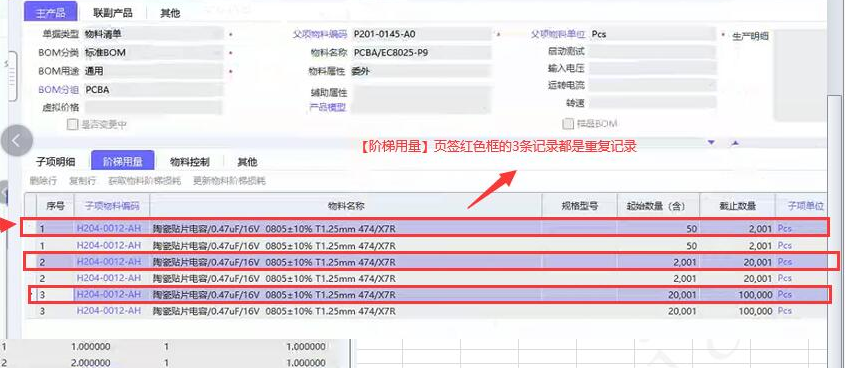
Task: Click the 父项物料单位 field Pcs
Action: 653,34
